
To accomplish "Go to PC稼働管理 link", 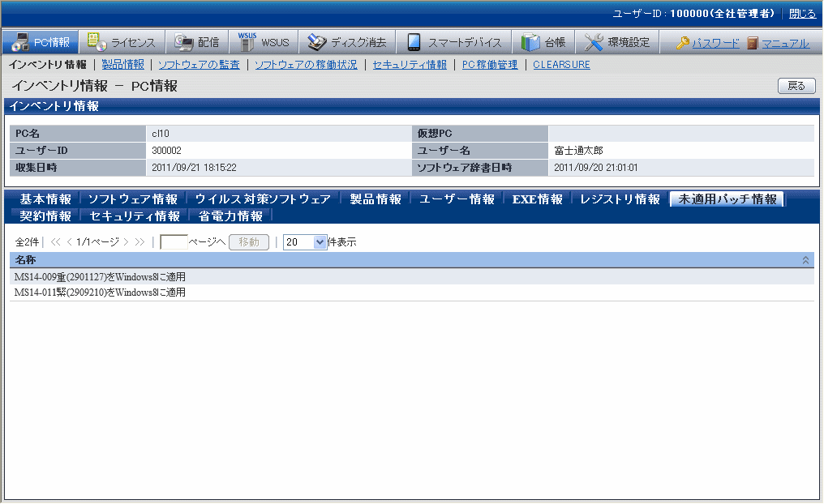I will pyautogui.click(x=490, y=65).
